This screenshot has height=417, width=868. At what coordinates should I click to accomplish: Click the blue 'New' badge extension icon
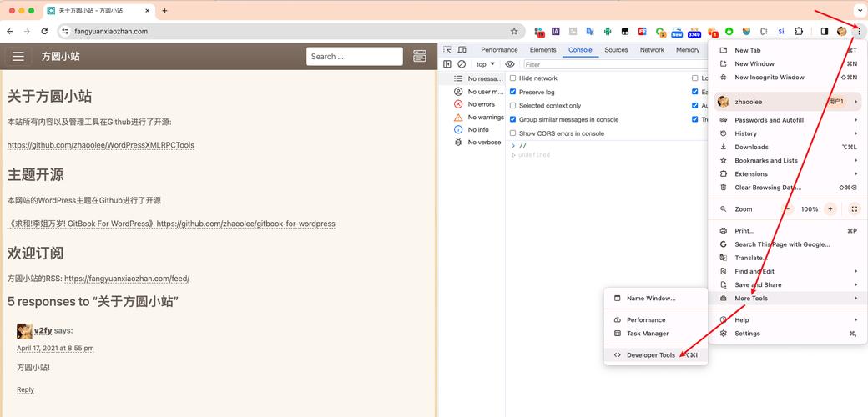click(x=677, y=33)
